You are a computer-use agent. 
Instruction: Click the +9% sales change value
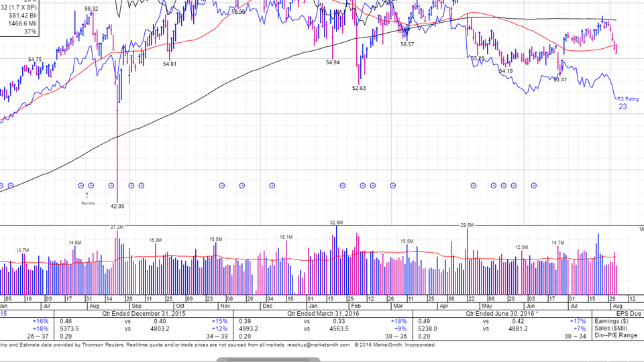click(x=400, y=328)
